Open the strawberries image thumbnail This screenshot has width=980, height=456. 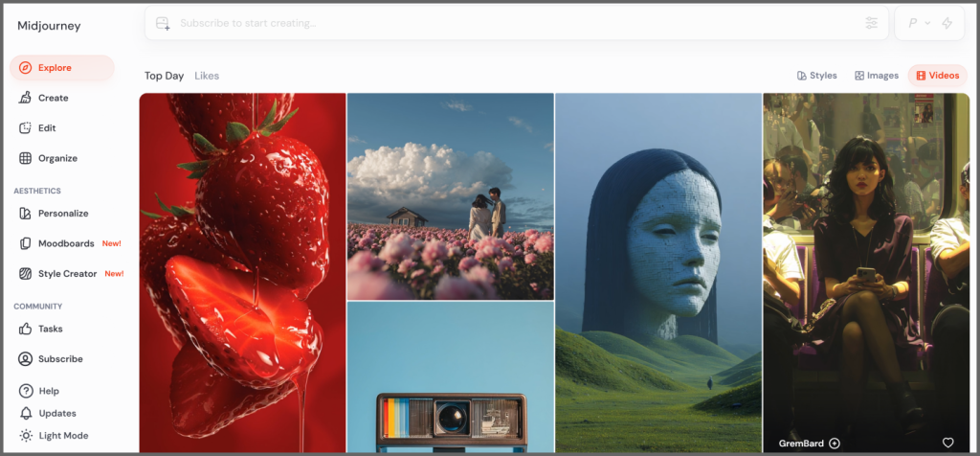pyautogui.click(x=242, y=273)
